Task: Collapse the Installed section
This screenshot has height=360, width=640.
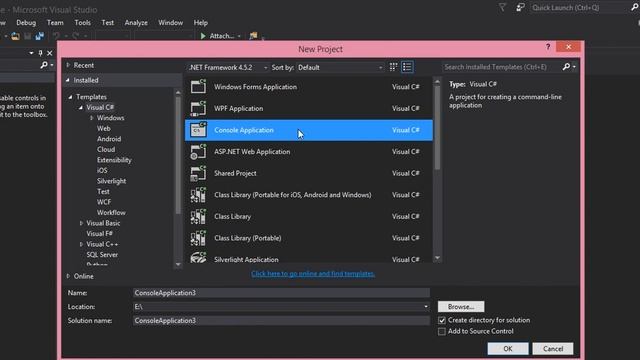Action: [x=68, y=80]
